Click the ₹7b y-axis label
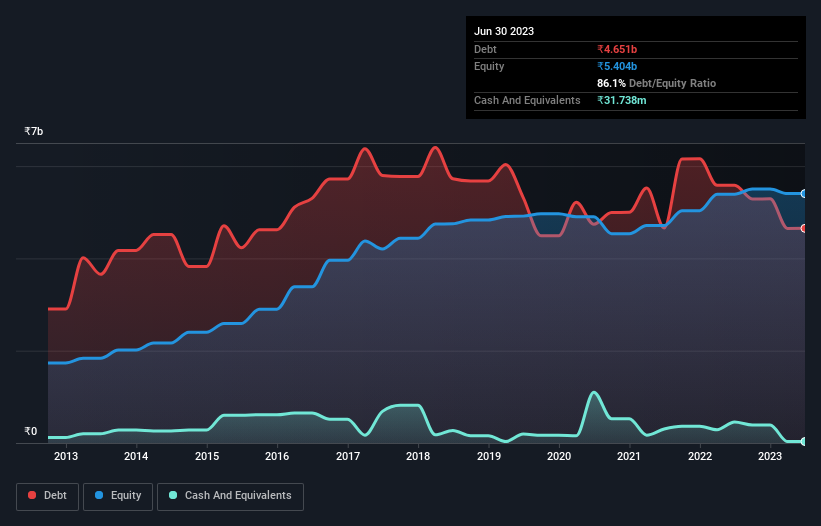The image size is (821, 526). tap(34, 131)
